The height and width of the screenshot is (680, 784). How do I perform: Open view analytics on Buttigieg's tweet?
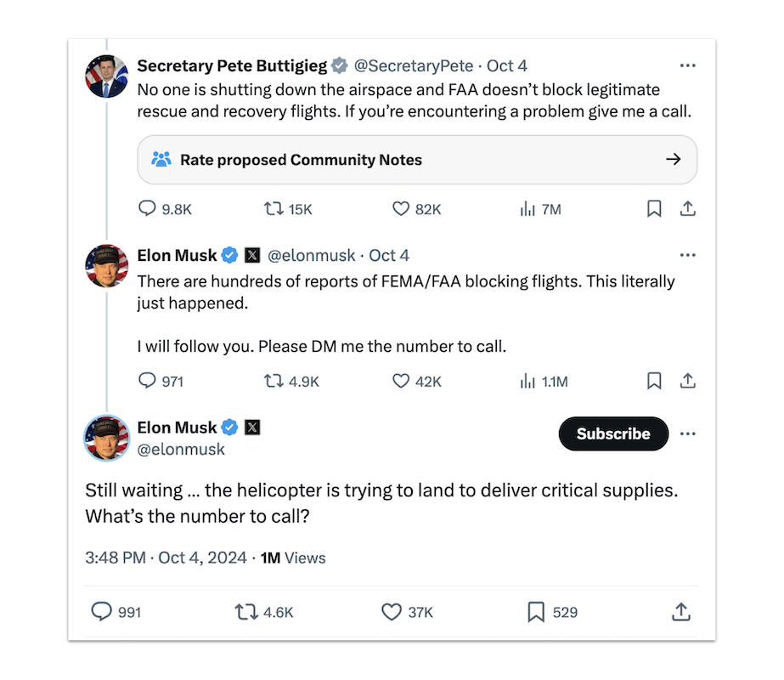[x=526, y=208]
